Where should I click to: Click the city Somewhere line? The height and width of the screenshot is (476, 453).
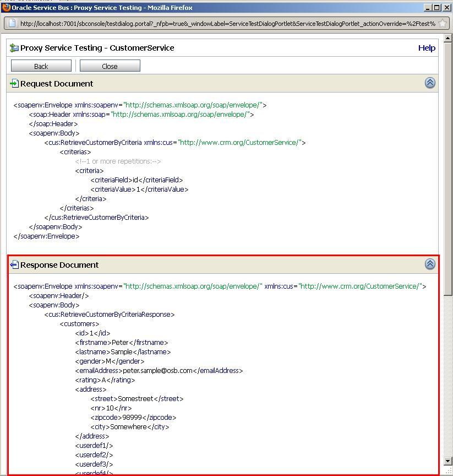[x=130, y=427]
